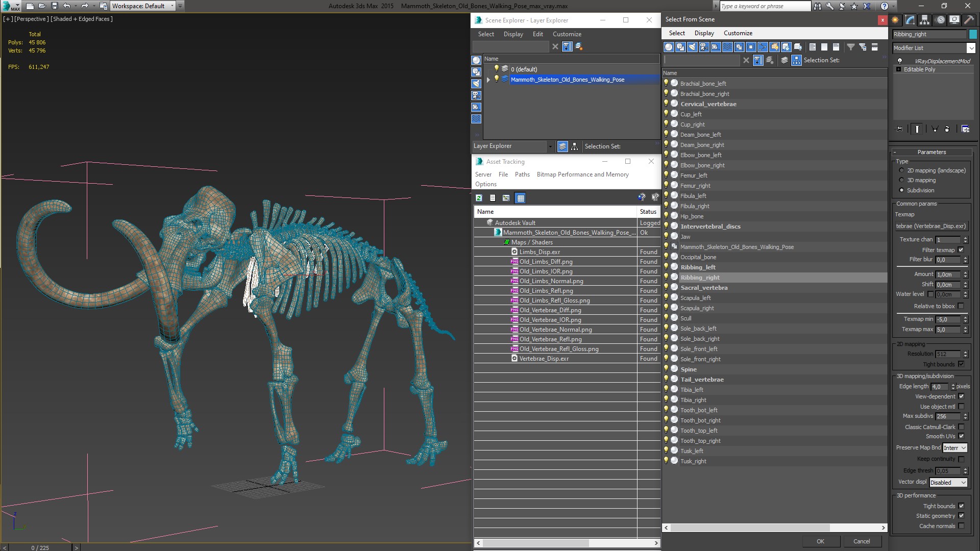The height and width of the screenshot is (551, 980).
Task: Select Cervical_vertebrae in the object list
Action: tap(708, 104)
